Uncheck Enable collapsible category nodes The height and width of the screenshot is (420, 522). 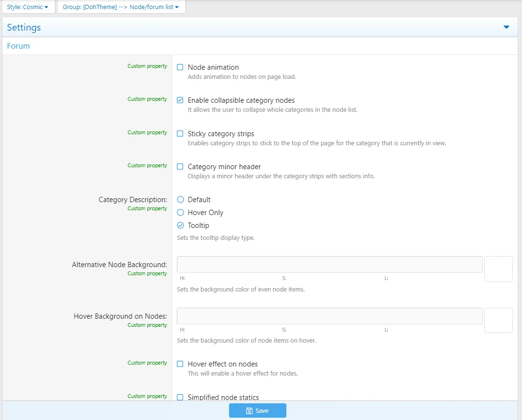coord(180,100)
